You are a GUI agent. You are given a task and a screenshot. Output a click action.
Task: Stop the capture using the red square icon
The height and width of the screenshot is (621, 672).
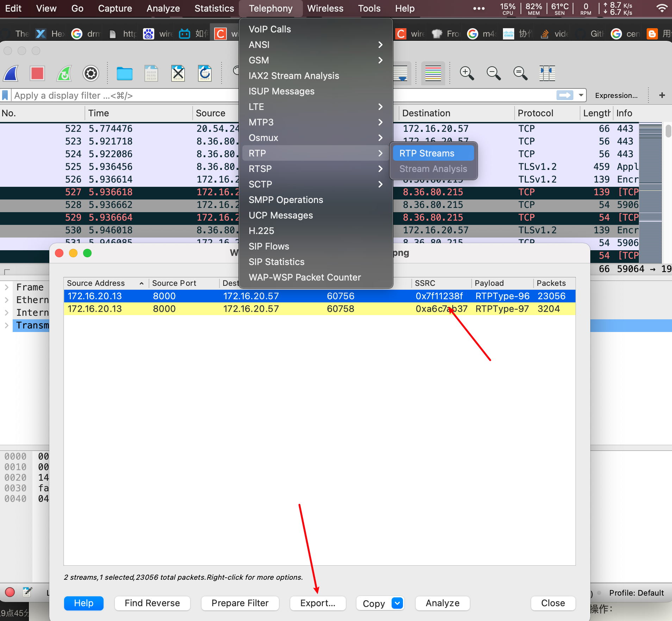tap(37, 73)
